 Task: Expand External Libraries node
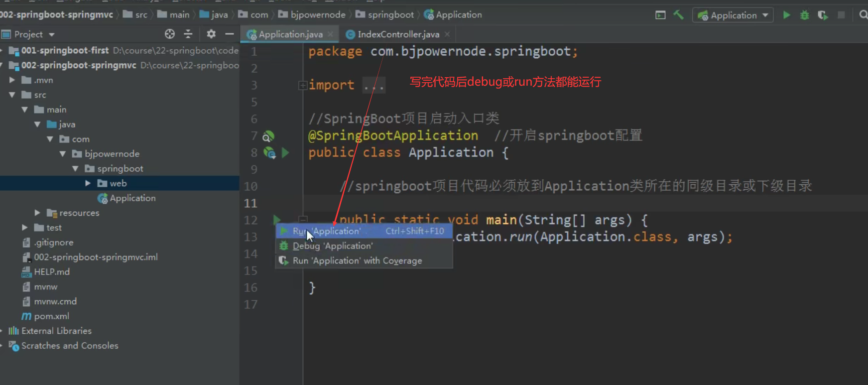point(2,331)
